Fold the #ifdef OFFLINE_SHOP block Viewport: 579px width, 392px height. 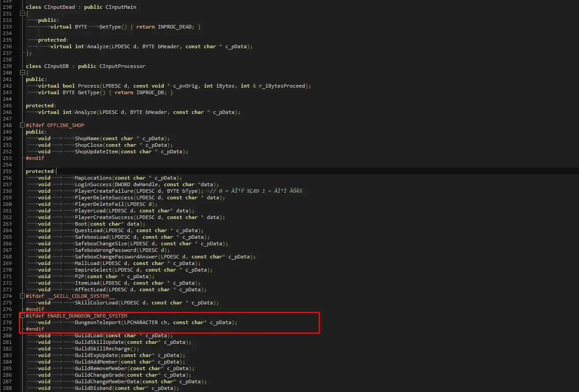22,125
